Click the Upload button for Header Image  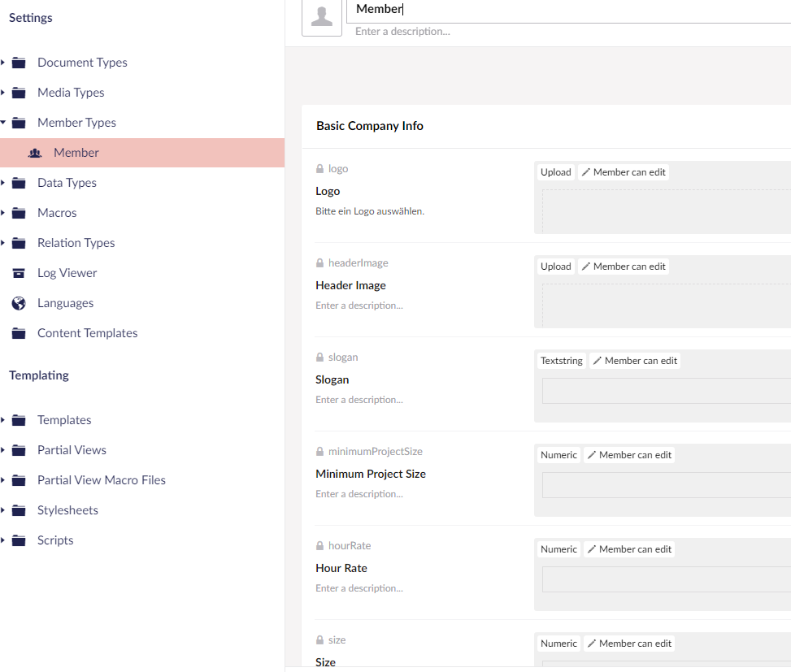[555, 266]
